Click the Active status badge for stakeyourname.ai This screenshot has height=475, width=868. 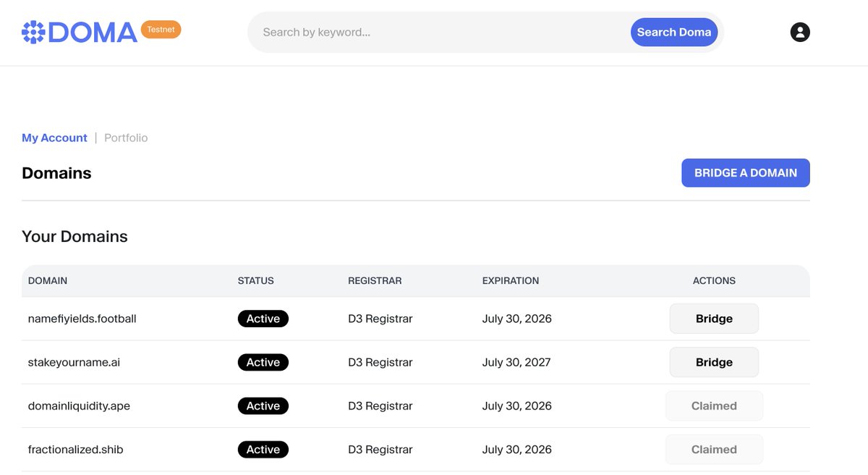click(x=263, y=362)
